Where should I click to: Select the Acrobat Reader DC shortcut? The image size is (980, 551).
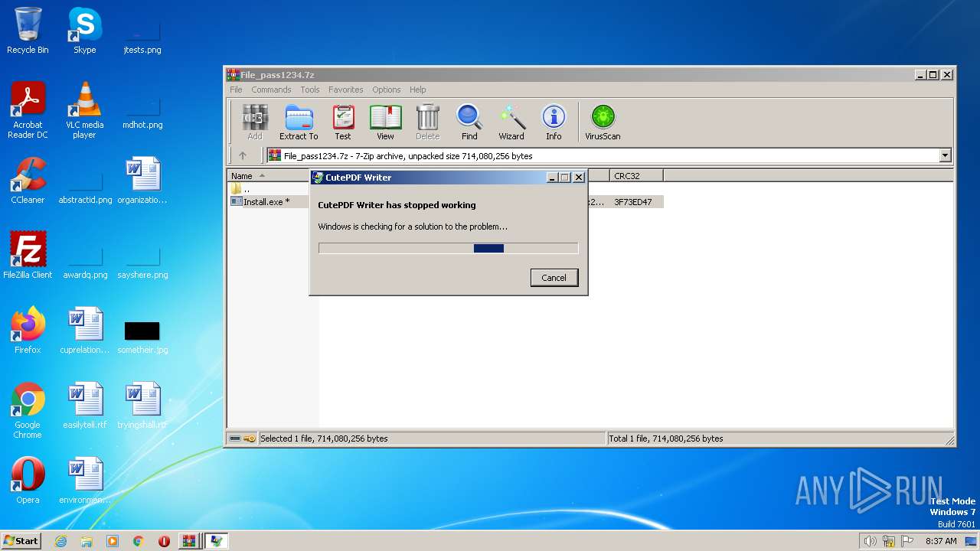[28, 110]
